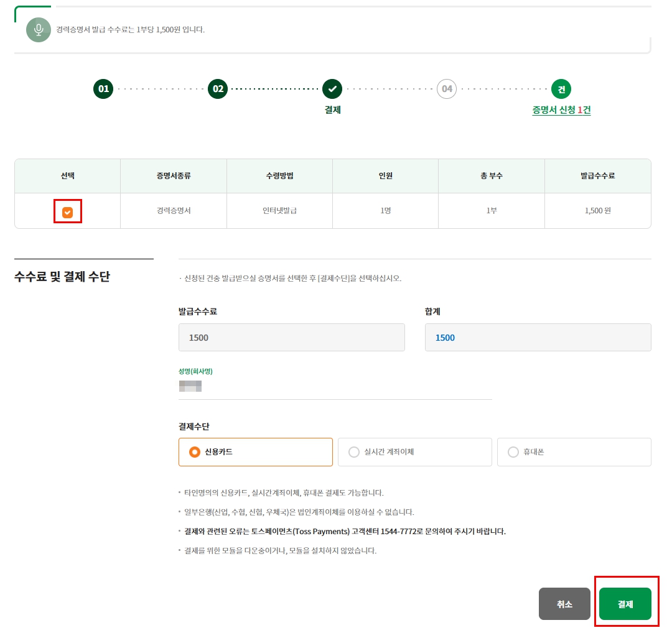672x638 pixels.
Task: Click the 경력승명서 certificate type cell
Action: click(173, 210)
